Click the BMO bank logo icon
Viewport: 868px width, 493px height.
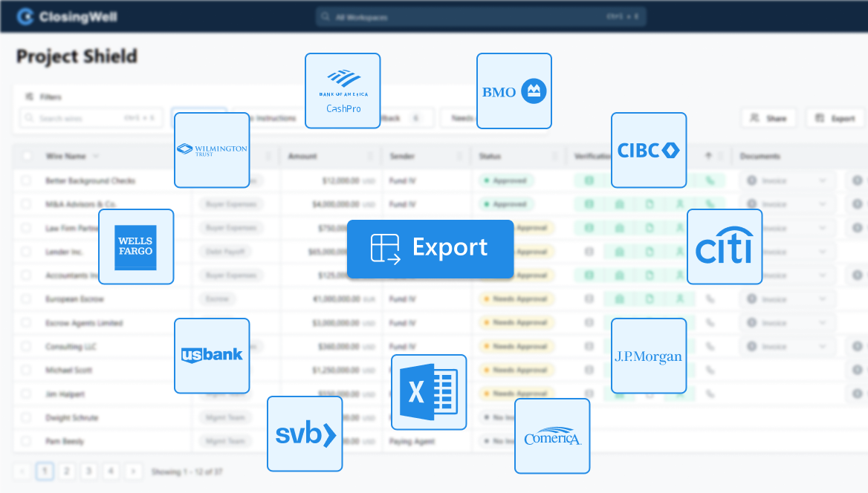point(514,91)
